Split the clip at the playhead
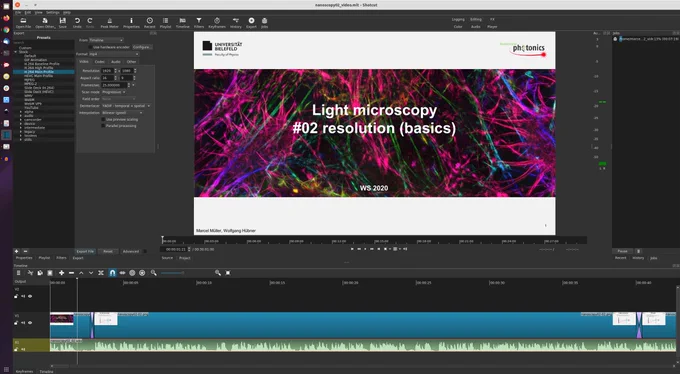 tap(101, 273)
